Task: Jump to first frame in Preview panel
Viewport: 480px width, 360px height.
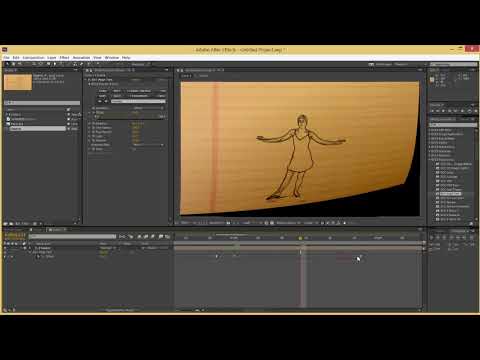Action: 432,111
